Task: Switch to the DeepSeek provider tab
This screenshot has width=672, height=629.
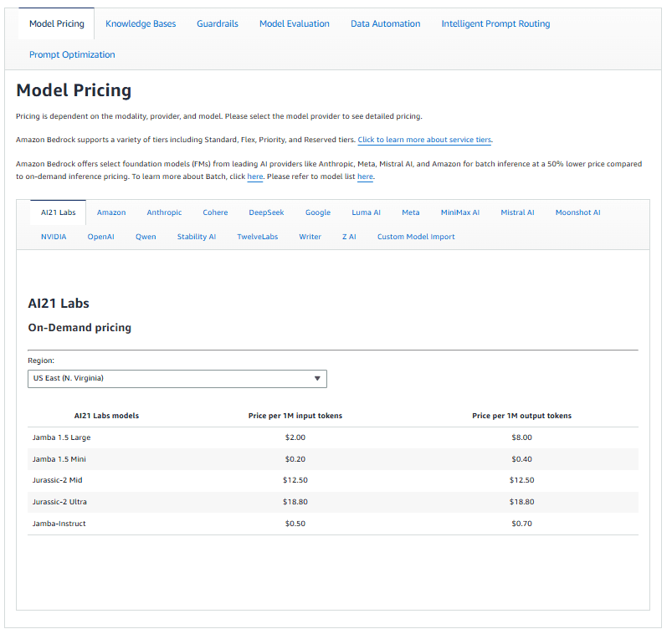Action: [266, 212]
